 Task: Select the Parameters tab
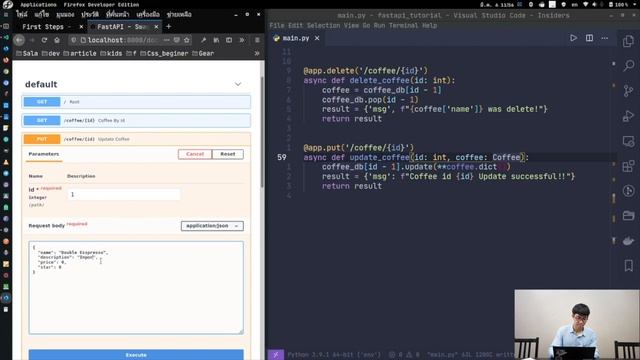[x=44, y=154]
